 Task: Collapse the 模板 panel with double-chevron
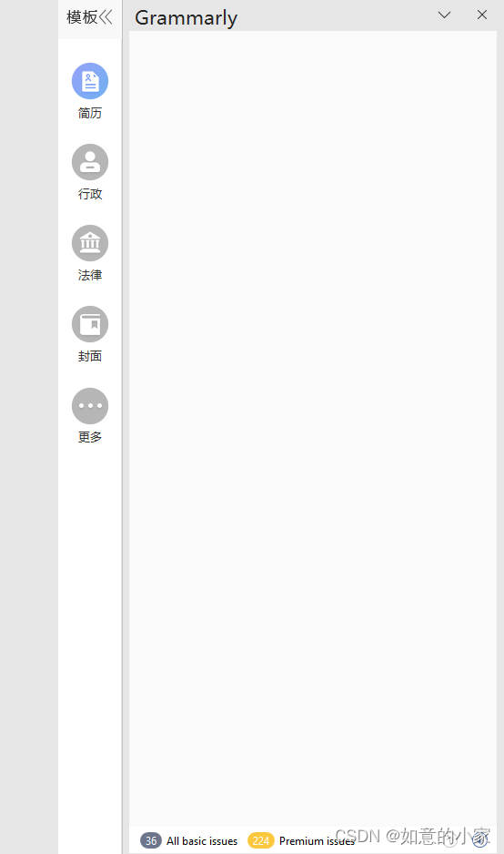pyautogui.click(x=106, y=17)
